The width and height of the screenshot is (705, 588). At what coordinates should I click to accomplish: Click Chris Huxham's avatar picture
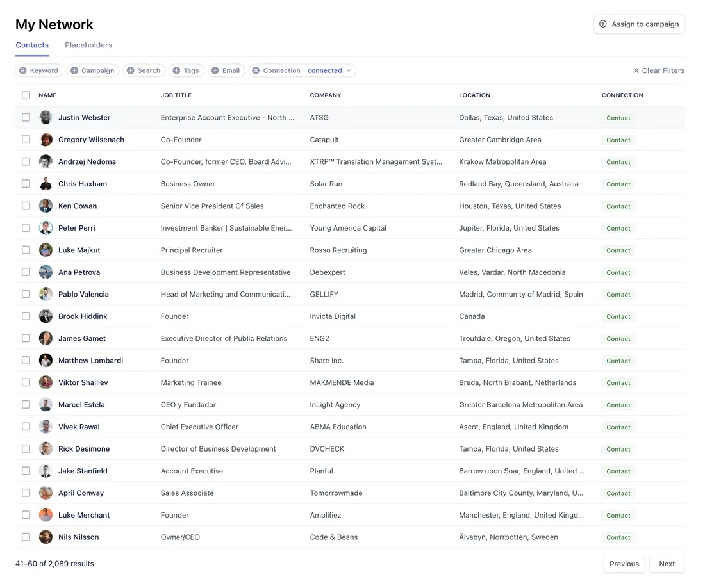pyautogui.click(x=46, y=183)
